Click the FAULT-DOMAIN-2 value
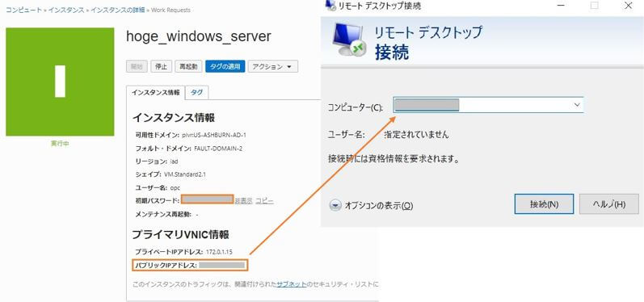The height and width of the screenshot is (302, 644). [217, 148]
